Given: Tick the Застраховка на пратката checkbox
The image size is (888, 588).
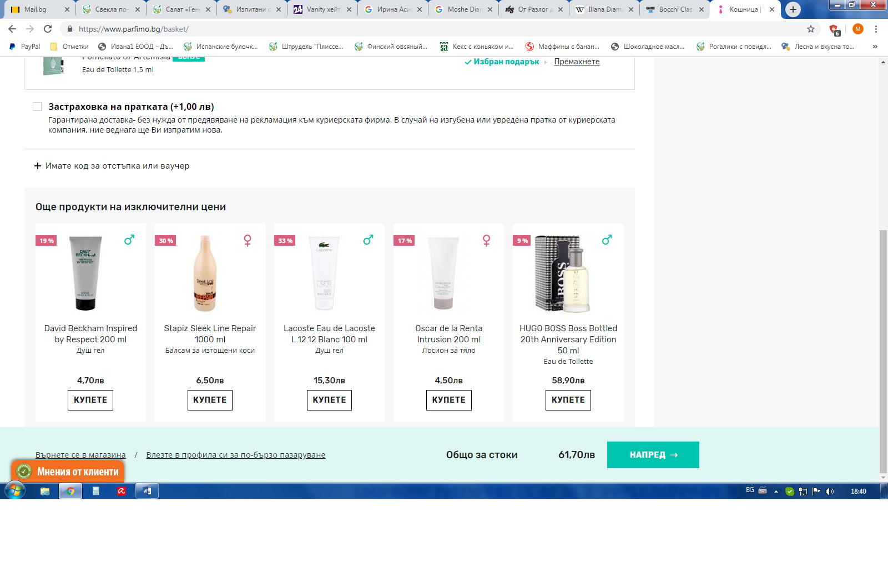Looking at the screenshot, I should tap(37, 107).
